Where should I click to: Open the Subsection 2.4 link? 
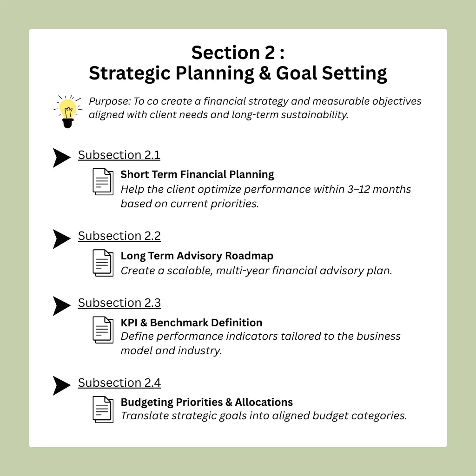pyautogui.click(x=119, y=383)
